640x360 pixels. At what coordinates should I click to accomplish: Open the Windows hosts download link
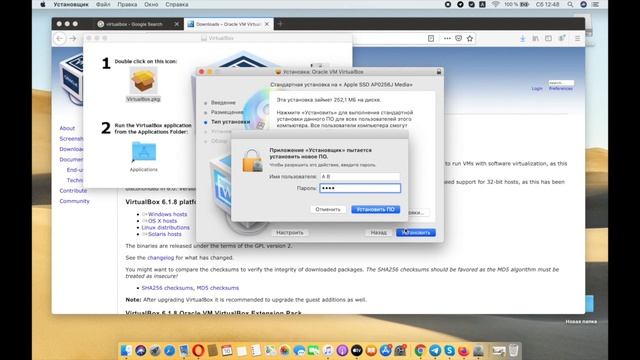167,214
